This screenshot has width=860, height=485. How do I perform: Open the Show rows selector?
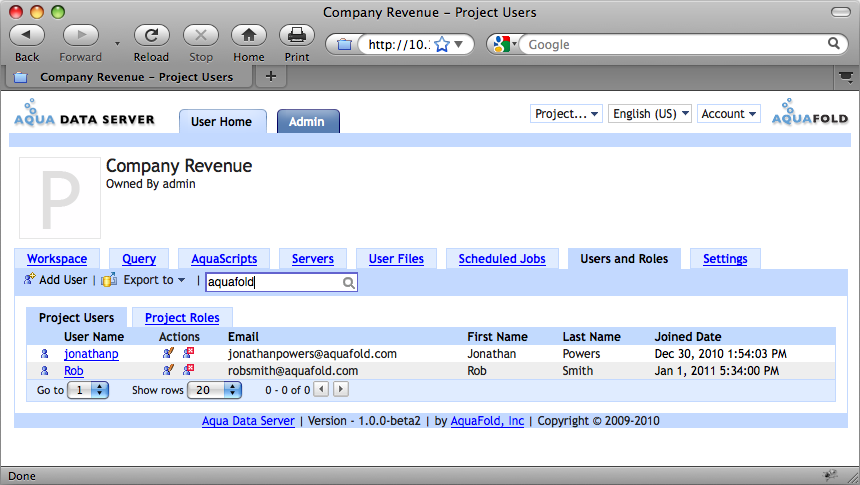[214, 390]
